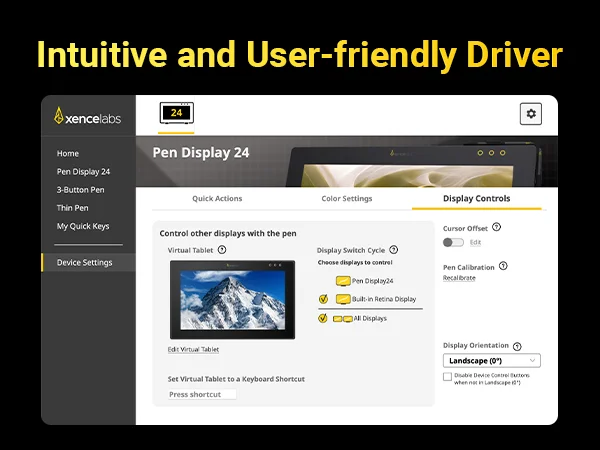Click the All Displays label
Image resolution: width=600 pixels, height=450 pixels.
[x=370, y=318]
